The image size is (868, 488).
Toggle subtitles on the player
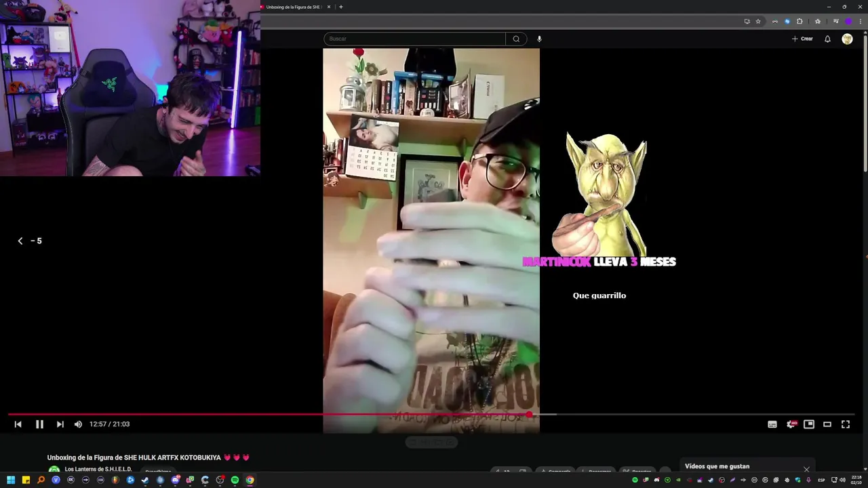pos(772,424)
